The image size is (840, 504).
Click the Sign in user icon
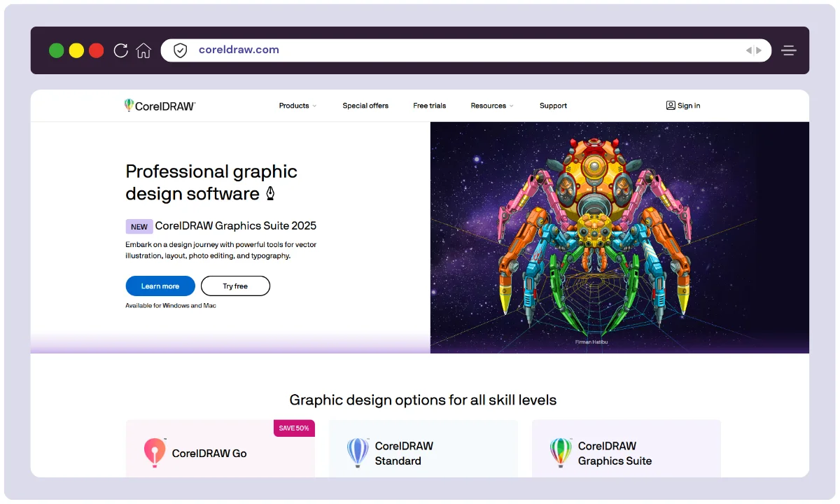(671, 106)
